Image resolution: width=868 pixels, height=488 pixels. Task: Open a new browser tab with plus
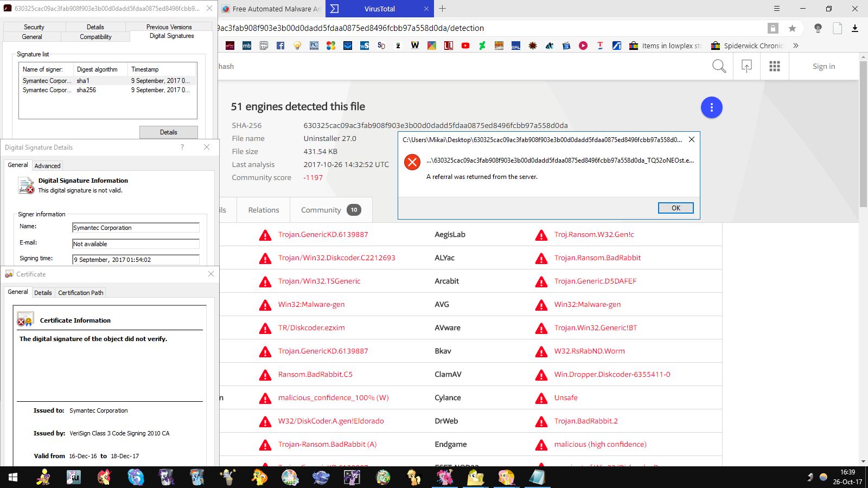(443, 9)
